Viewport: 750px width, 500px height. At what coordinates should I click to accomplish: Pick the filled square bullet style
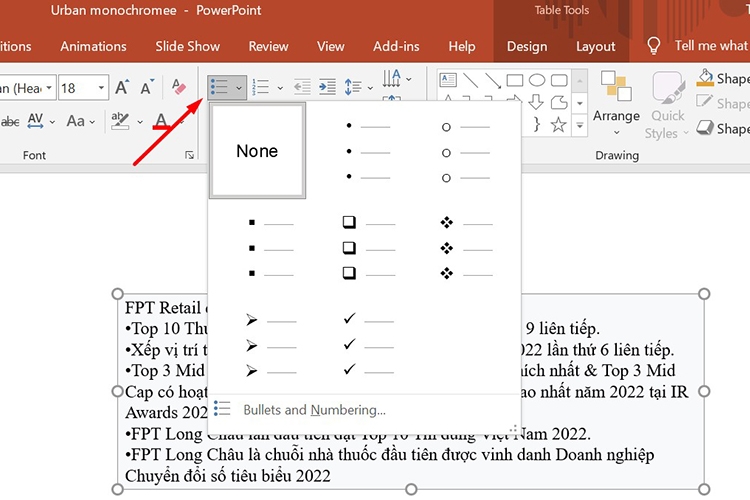coord(272,248)
